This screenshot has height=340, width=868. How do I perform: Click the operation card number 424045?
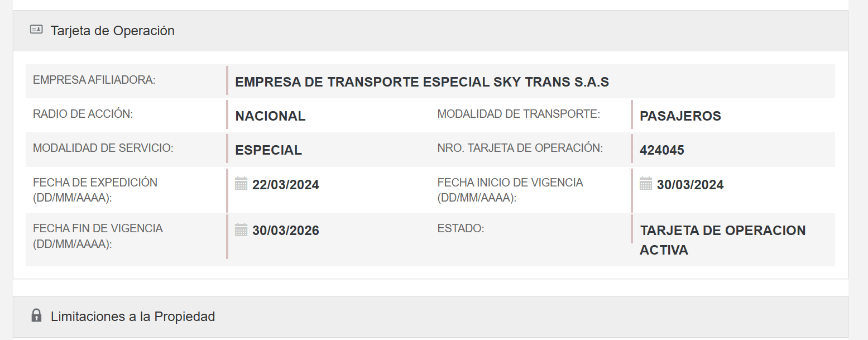(661, 150)
